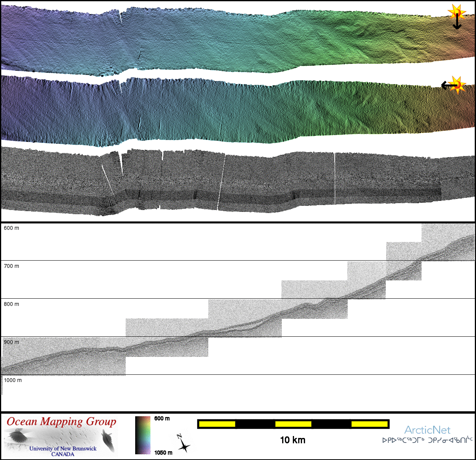This screenshot has width=476, height=460.
Task: Click the 10 km scale label
Action: coord(292,440)
